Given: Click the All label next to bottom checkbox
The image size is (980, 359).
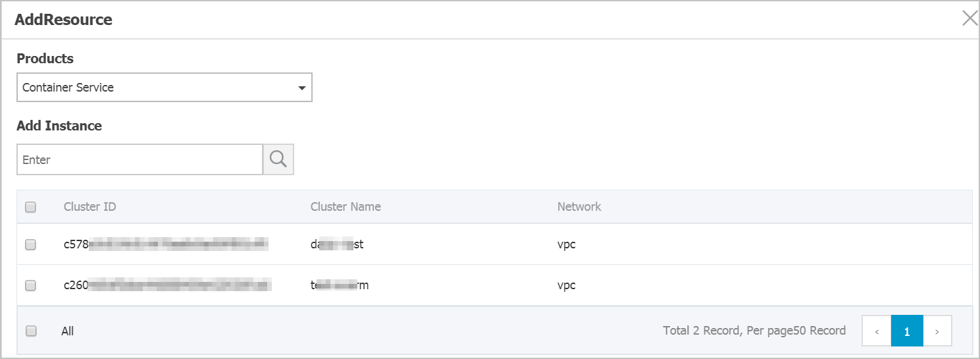Looking at the screenshot, I should pos(67,331).
